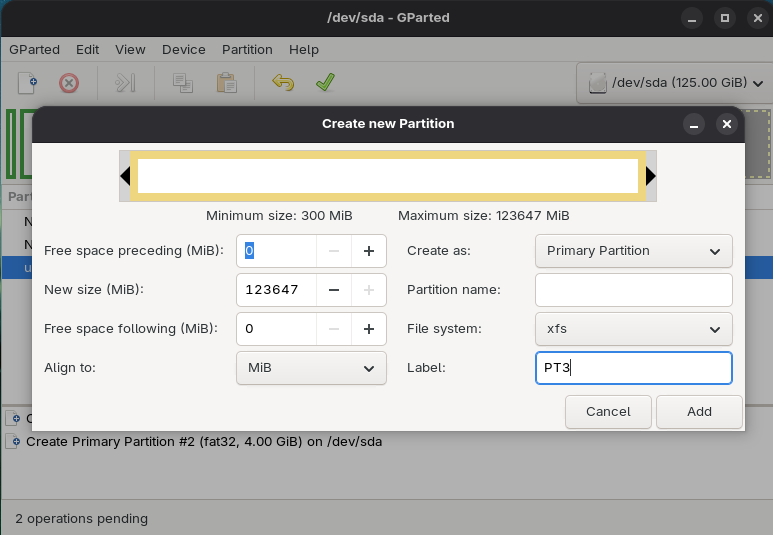Click the Add button
The width and height of the screenshot is (773, 535).
(x=699, y=412)
